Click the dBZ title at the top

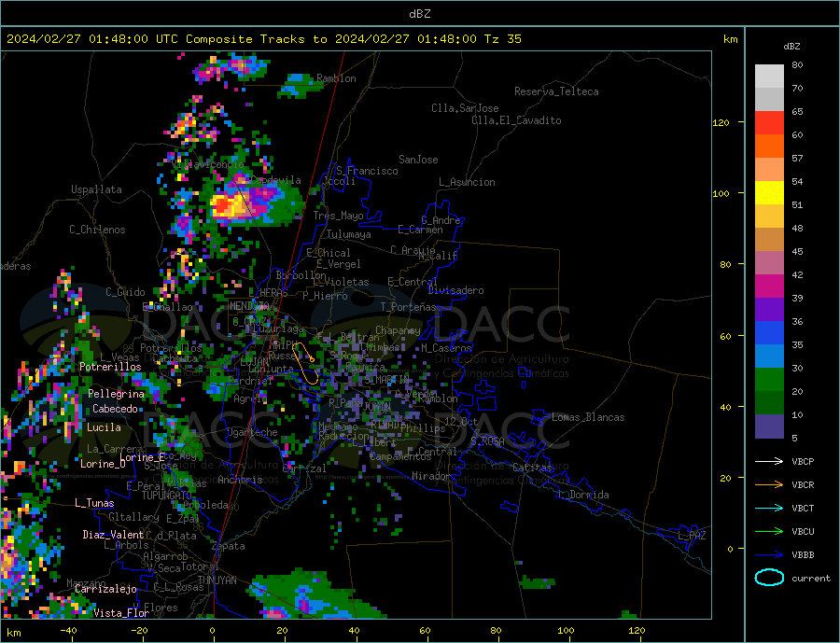click(x=419, y=14)
